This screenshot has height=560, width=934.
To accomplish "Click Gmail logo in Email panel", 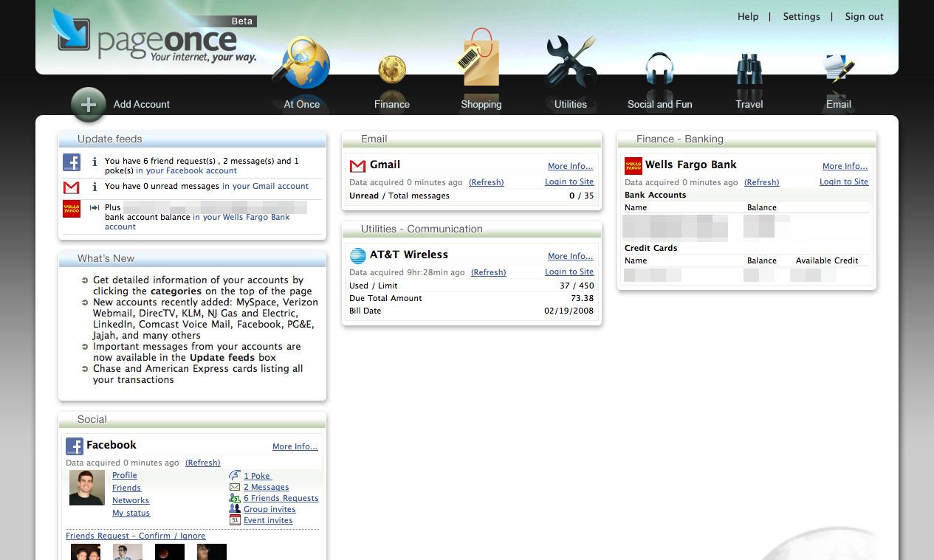I will coord(358,166).
